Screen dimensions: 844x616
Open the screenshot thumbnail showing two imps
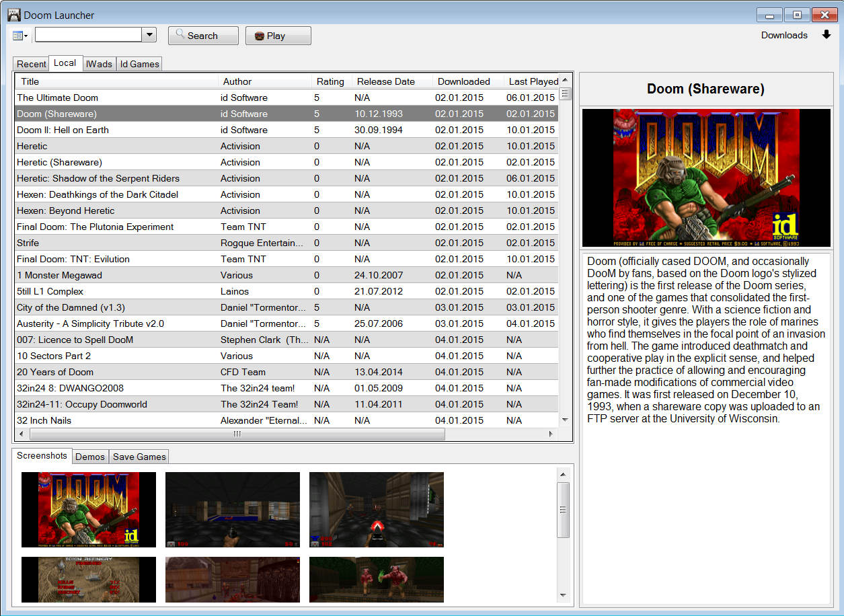377,579
